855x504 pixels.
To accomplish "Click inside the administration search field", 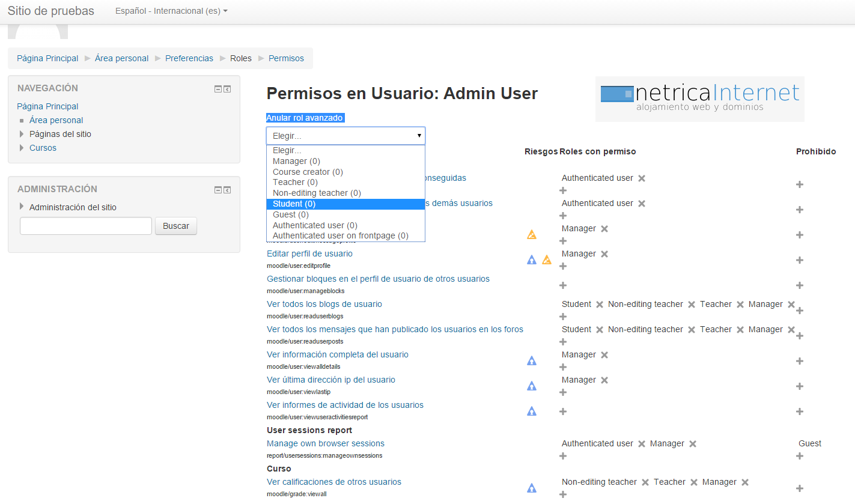I will pyautogui.click(x=85, y=226).
